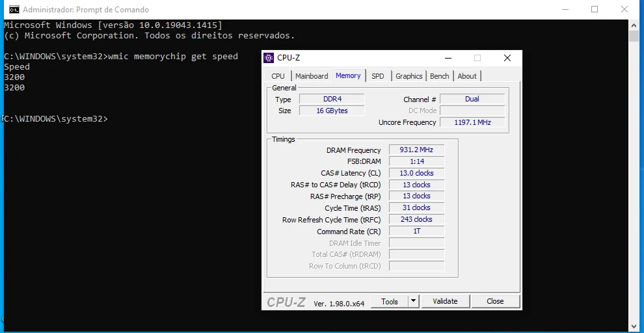The image size is (644, 333).
Task: Click the Command Prompt scrollbar up arrow
Action: tap(634, 25)
